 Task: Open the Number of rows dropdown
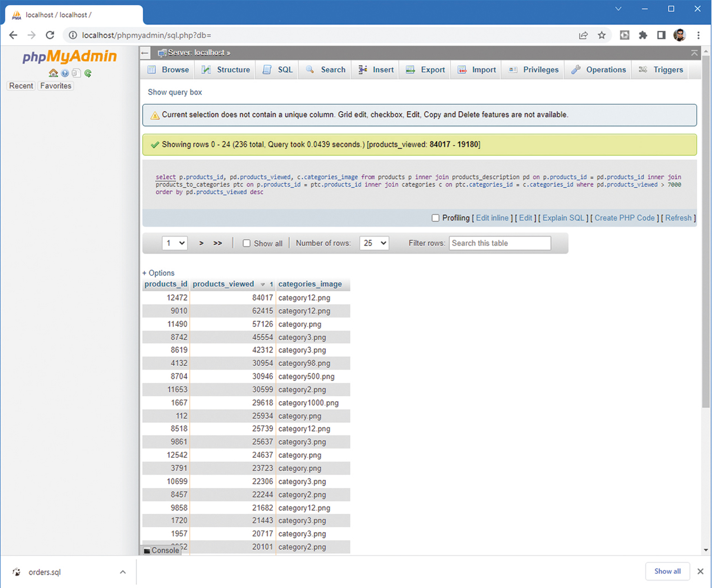(x=374, y=243)
